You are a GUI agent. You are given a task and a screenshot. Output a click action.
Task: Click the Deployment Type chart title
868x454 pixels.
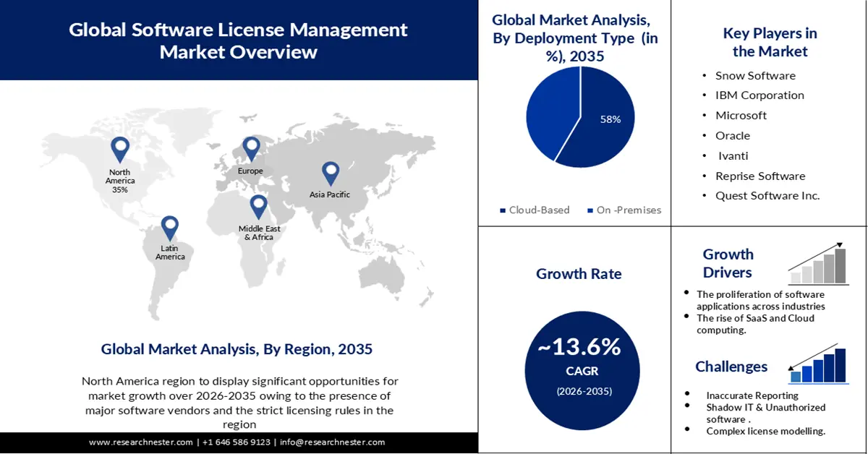(576, 39)
